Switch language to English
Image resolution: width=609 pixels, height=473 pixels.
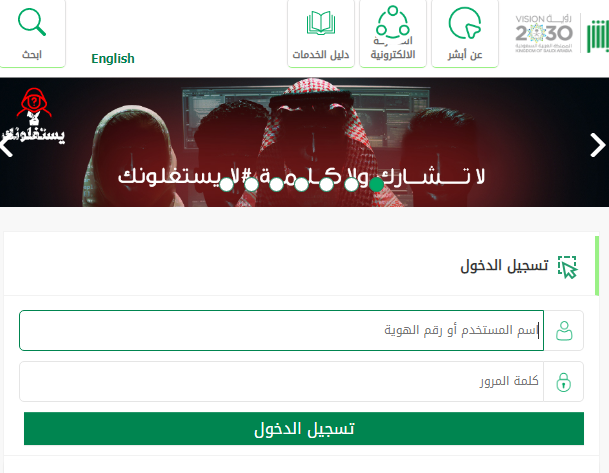[x=113, y=59]
